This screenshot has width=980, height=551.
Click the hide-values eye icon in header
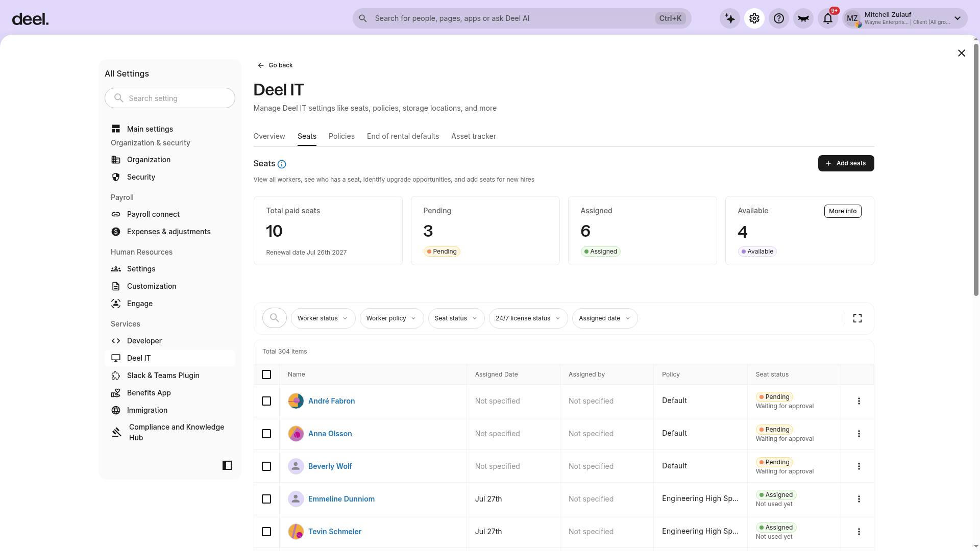(803, 19)
